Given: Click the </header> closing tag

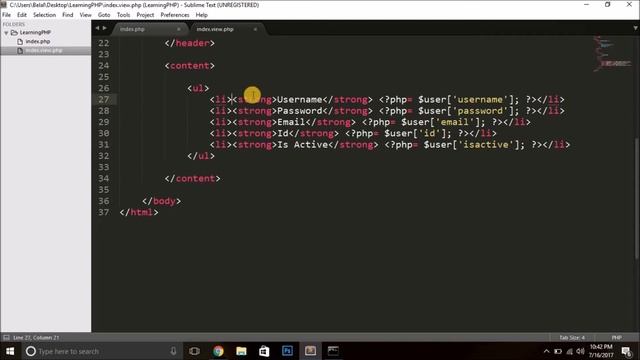Looking at the screenshot, I should [190, 43].
